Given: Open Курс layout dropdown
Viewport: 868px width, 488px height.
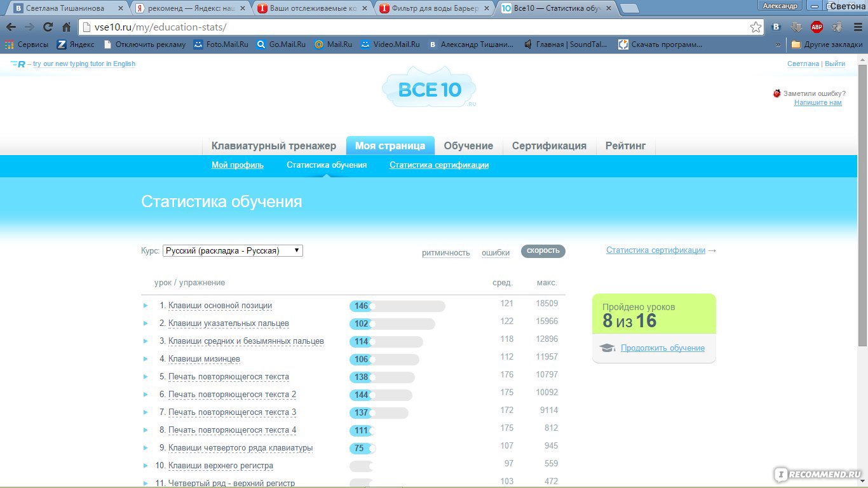Looking at the screenshot, I should click(x=233, y=250).
